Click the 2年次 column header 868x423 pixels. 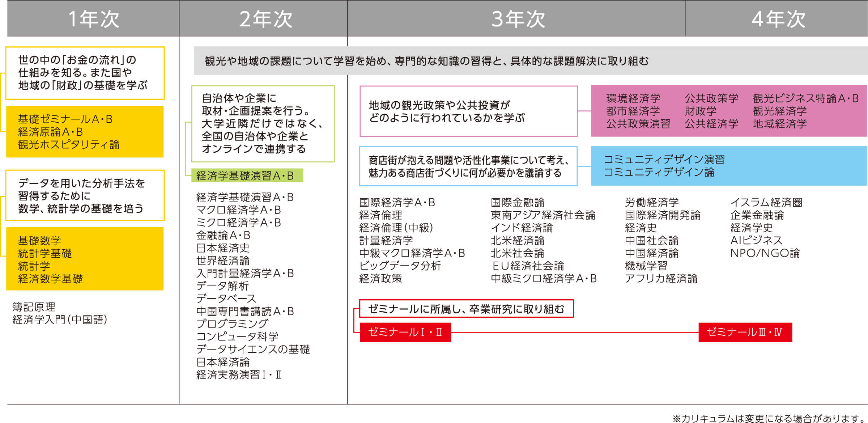click(x=263, y=18)
